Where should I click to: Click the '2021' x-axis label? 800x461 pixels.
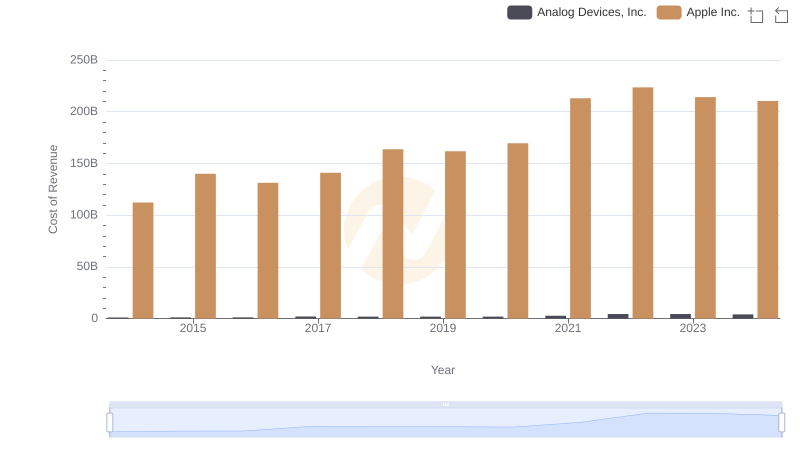click(x=568, y=328)
